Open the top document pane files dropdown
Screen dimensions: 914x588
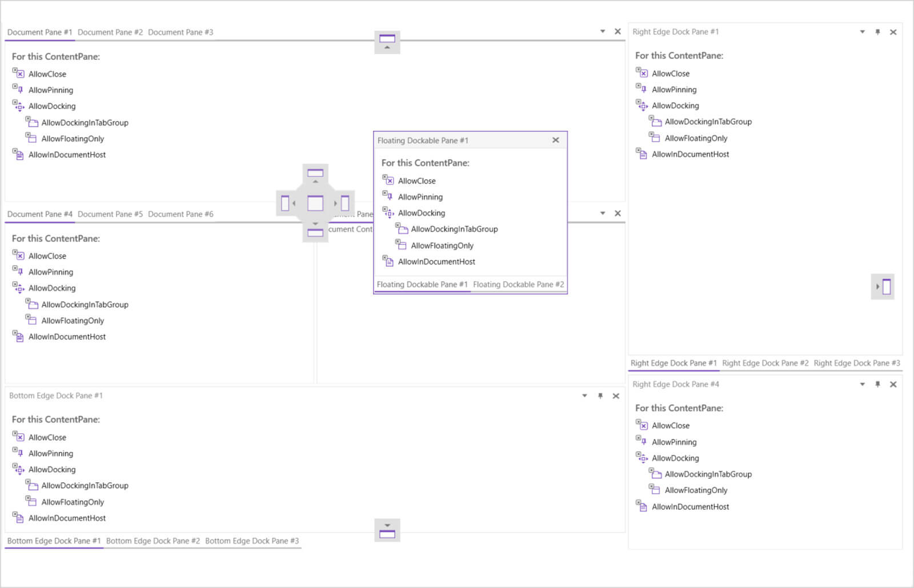[x=603, y=31]
